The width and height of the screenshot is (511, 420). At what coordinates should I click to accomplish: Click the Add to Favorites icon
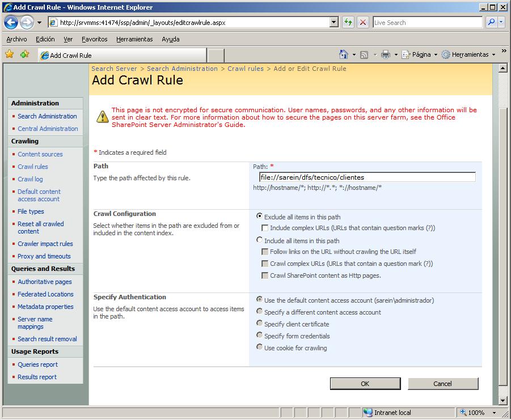[24, 54]
